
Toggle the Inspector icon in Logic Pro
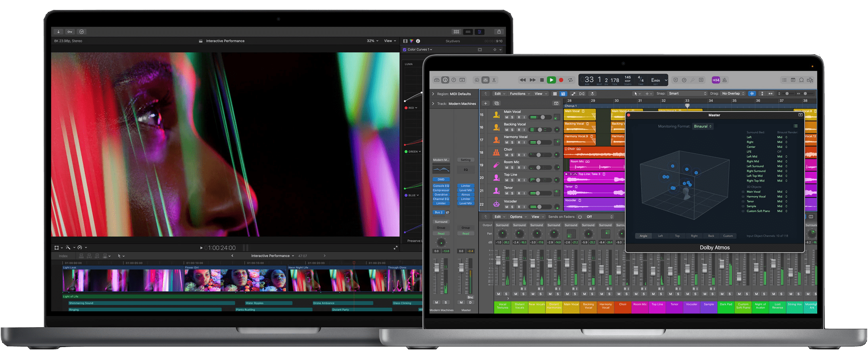pos(445,80)
